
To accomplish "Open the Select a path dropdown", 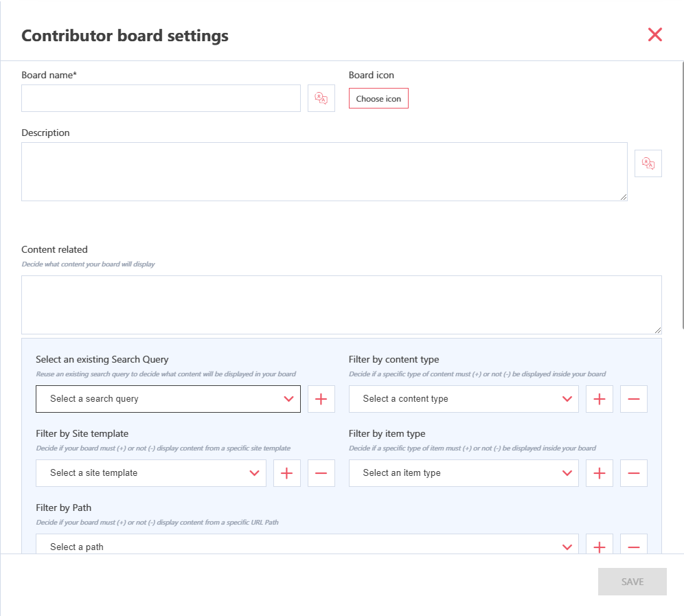I will point(306,546).
